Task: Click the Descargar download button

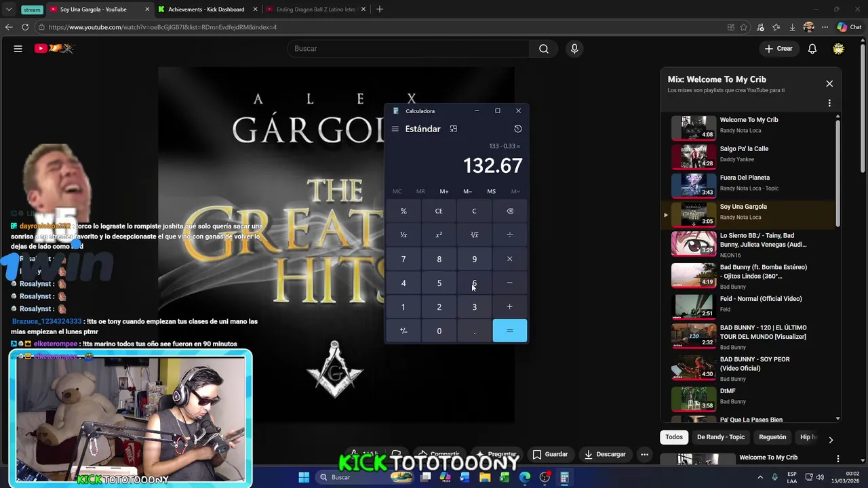Action: [x=605, y=454]
